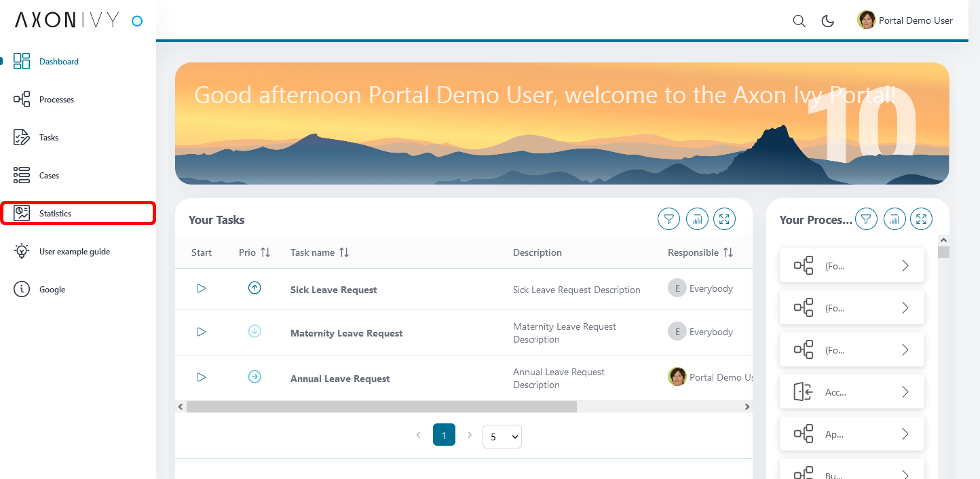Start the Maternity Leave Request task

202,332
